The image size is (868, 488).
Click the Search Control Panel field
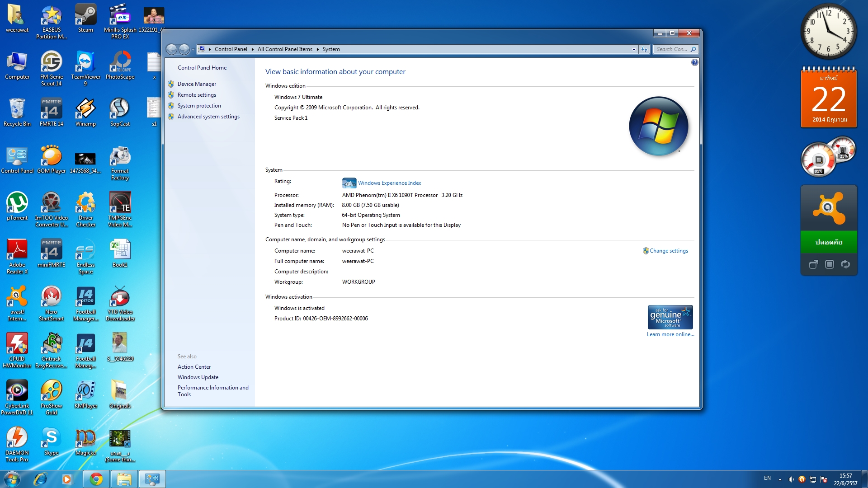coord(671,49)
